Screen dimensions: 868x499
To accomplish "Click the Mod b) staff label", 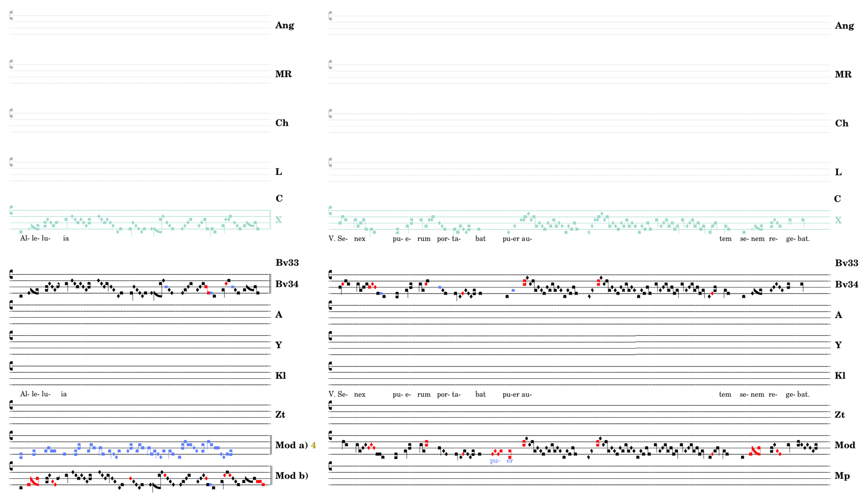I will tap(291, 476).
